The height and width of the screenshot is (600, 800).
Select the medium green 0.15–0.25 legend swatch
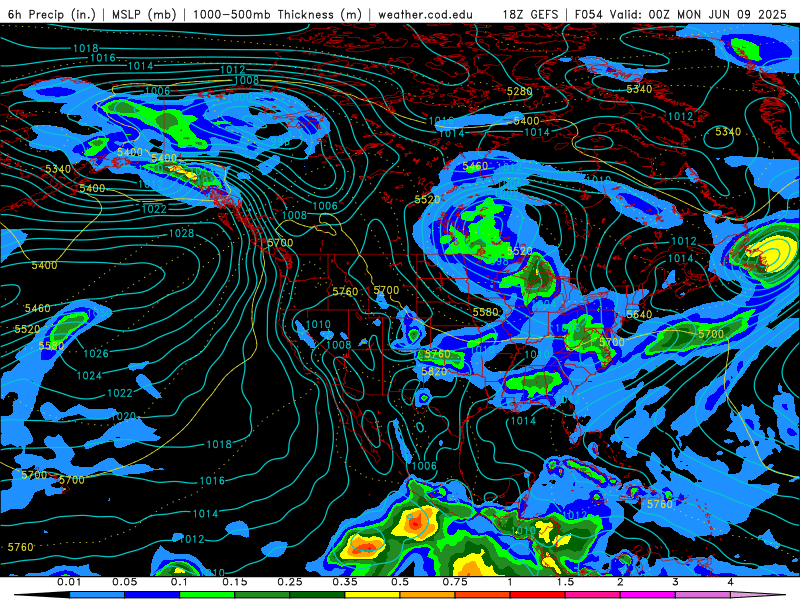(x=262, y=595)
